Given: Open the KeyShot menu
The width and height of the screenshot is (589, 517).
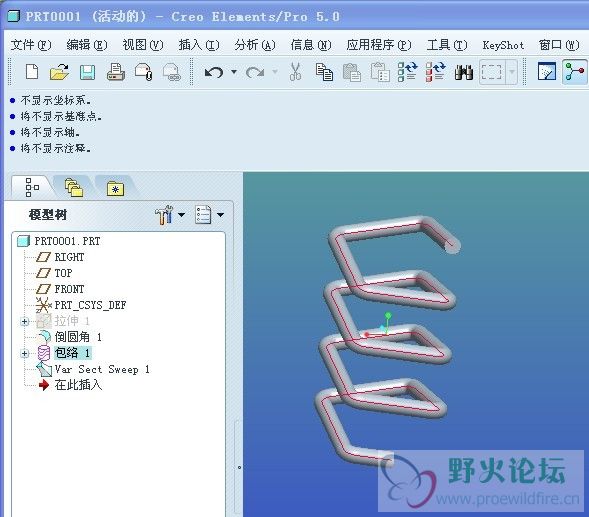Looking at the screenshot, I should pyautogui.click(x=503, y=45).
